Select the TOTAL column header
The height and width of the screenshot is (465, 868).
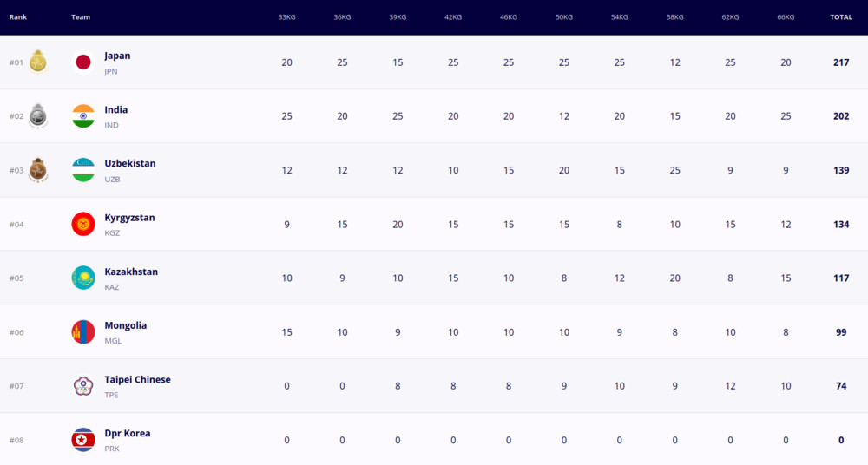(x=841, y=17)
